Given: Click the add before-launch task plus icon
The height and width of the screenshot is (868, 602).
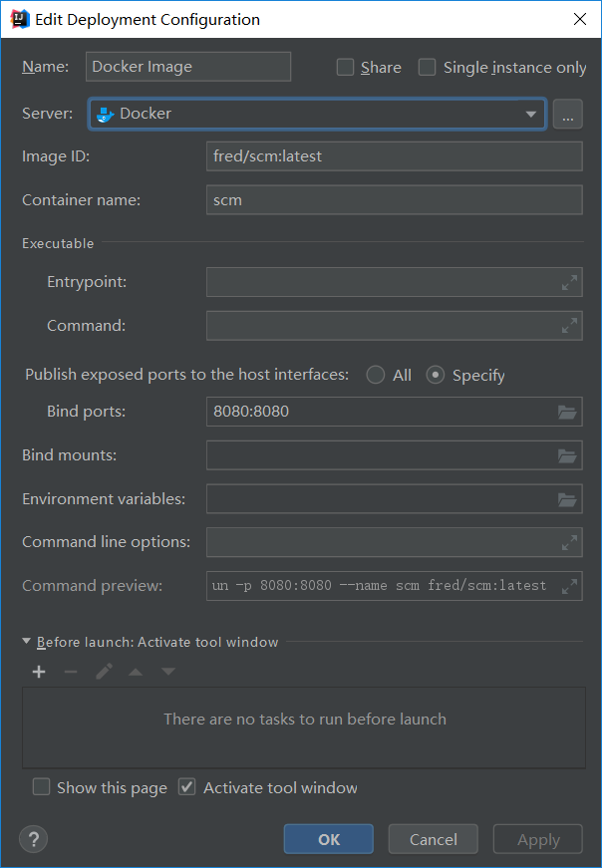Looking at the screenshot, I should click(x=39, y=672).
